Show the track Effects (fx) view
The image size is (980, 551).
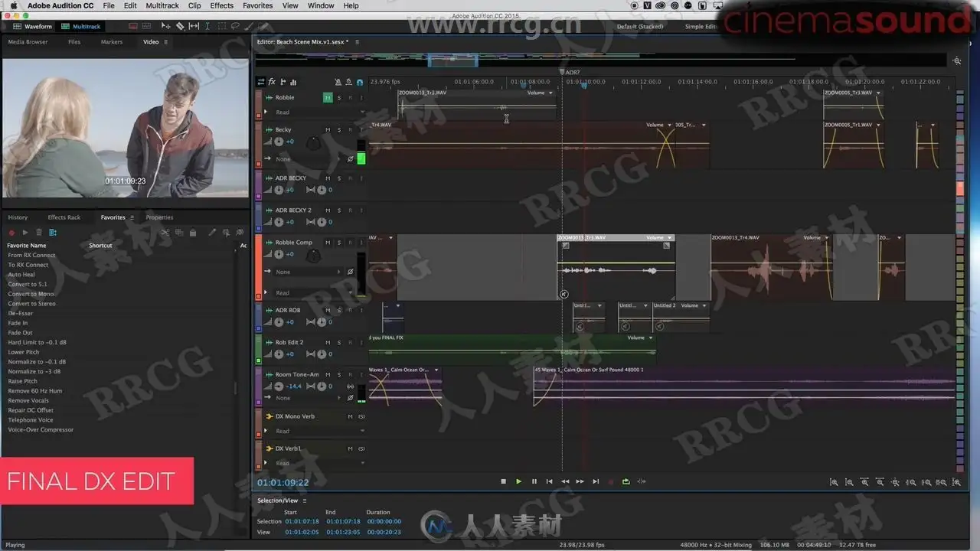pyautogui.click(x=272, y=82)
